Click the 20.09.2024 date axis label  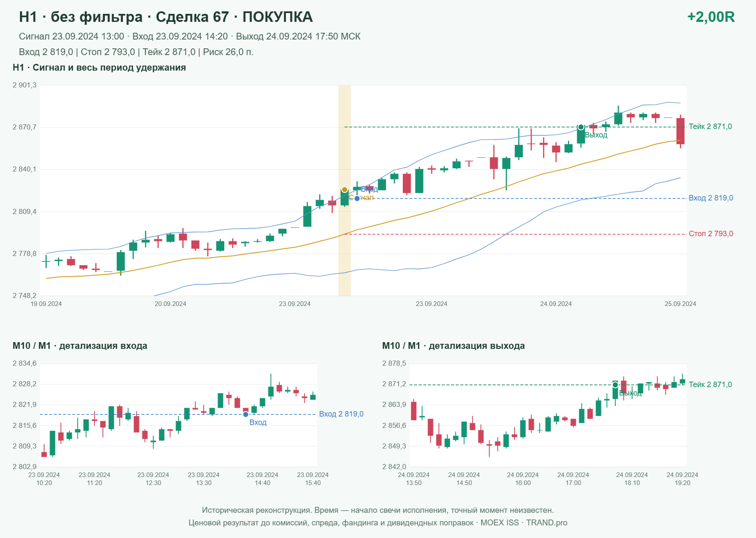pos(171,304)
